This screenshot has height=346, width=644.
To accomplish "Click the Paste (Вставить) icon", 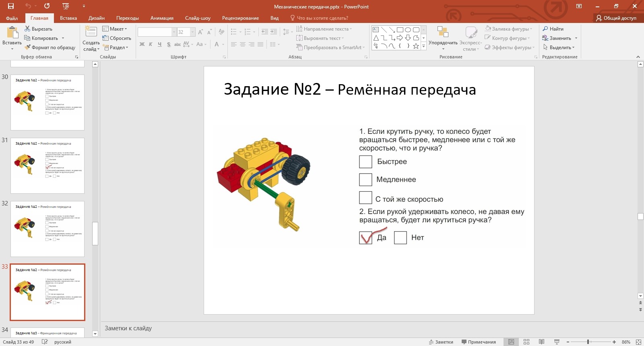I will [12, 33].
